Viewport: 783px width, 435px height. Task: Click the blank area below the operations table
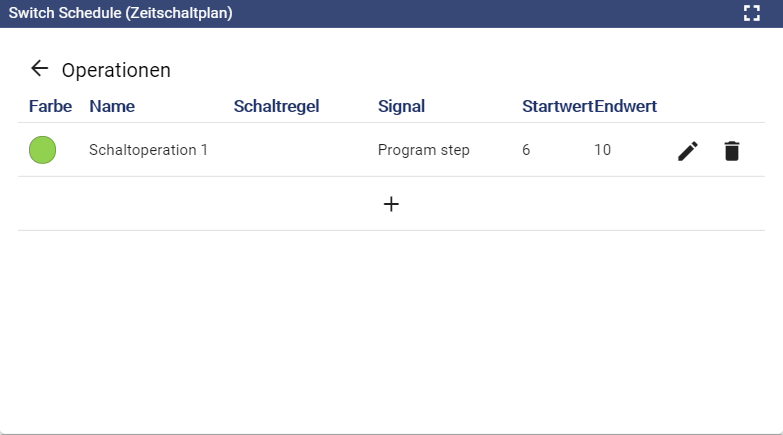(x=391, y=330)
